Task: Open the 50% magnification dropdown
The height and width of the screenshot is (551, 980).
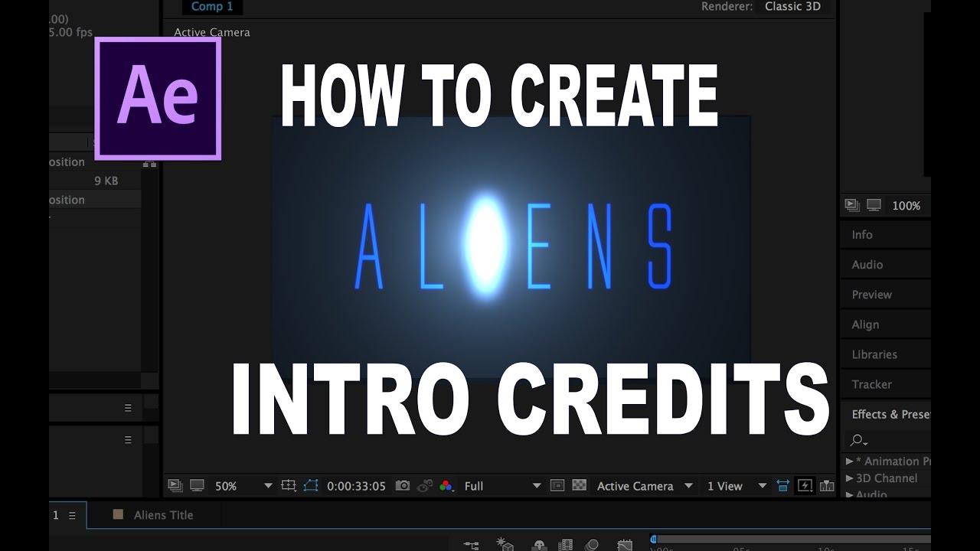Action: pos(243,486)
